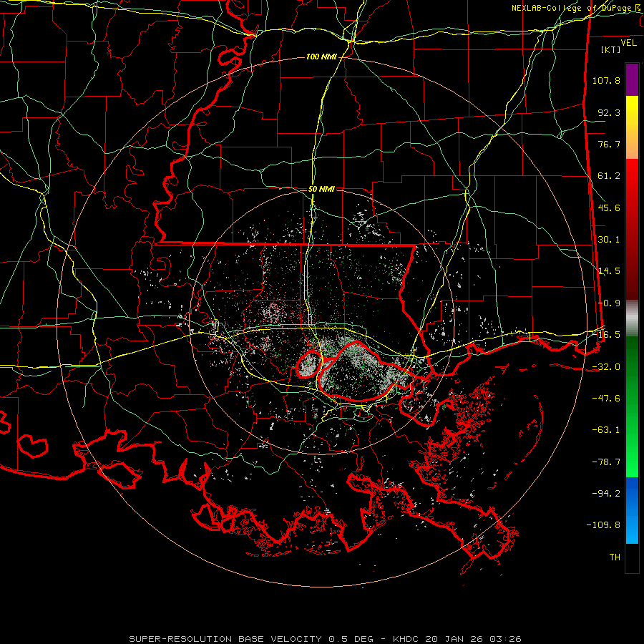Click the VEL legend title
This screenshot has height=644, width=644.
pyautogui.click(x=628, y=43)
